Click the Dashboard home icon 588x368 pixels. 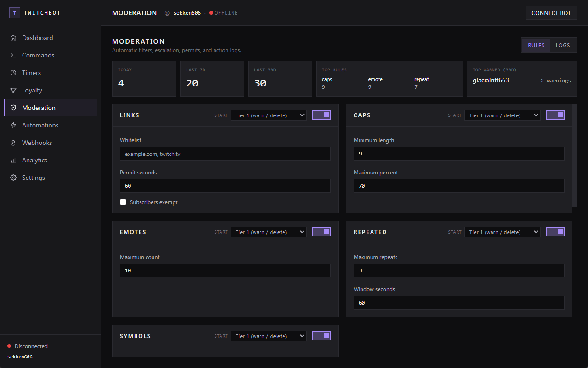[13, 38]
